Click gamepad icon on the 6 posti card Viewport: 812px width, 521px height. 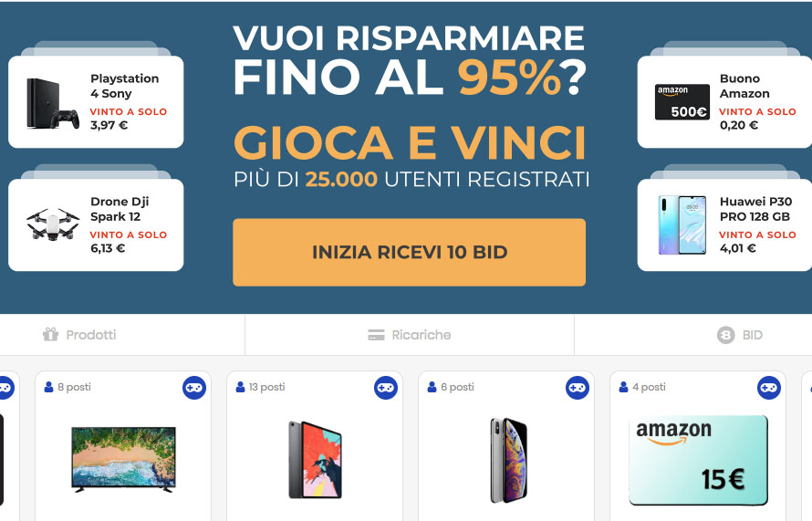[578, 388]
